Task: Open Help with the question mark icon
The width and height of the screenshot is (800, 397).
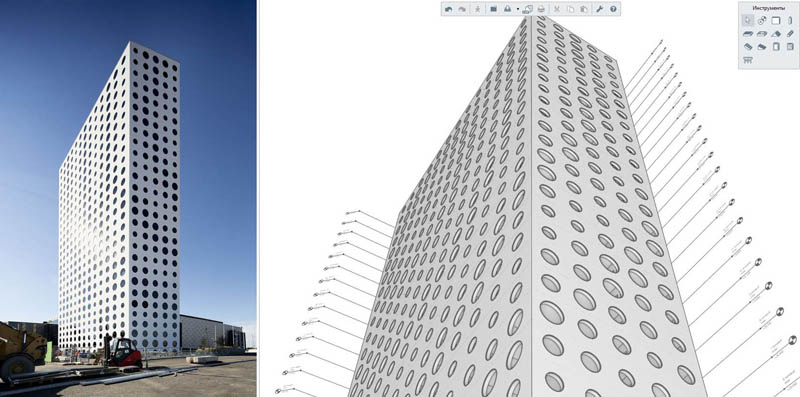Action: click(613, 9)
